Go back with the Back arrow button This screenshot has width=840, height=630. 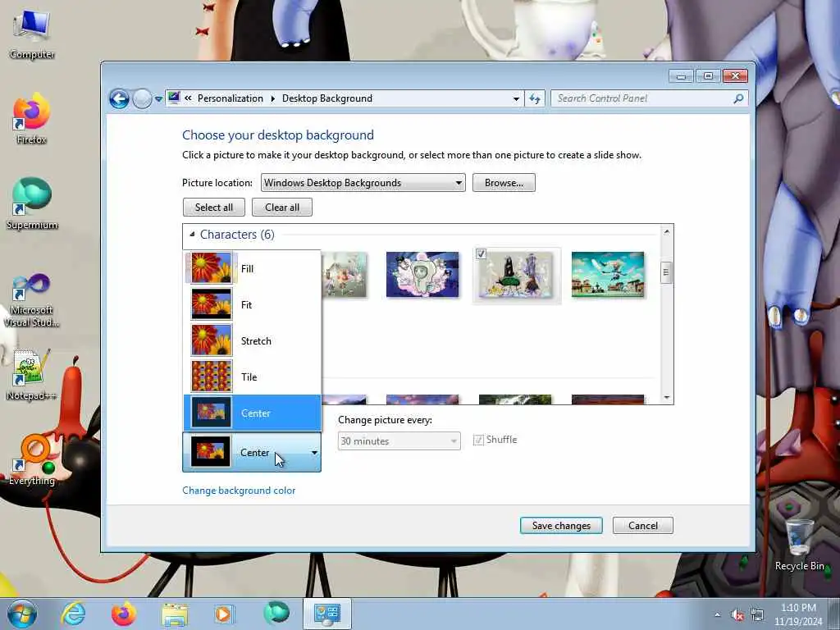click(119, 98)
